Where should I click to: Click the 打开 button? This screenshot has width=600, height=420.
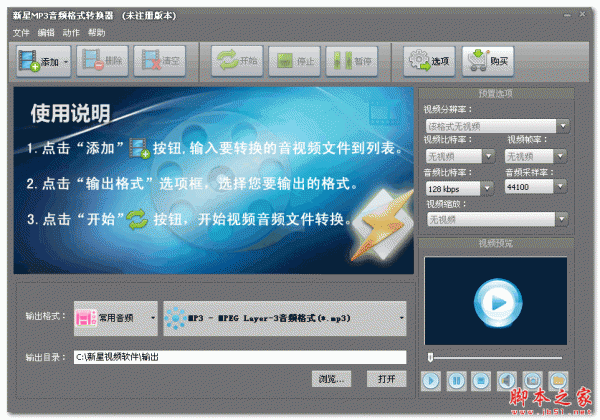click(x=386, y=379)
